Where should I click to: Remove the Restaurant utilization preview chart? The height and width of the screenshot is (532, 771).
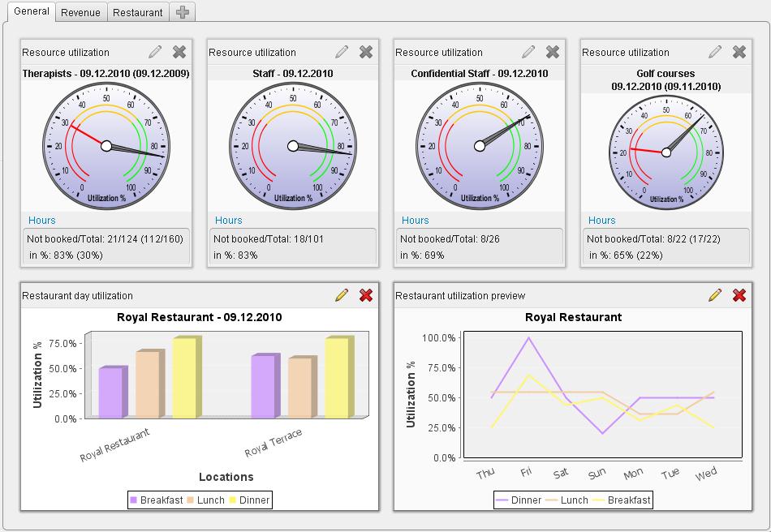(x=739, y=295)
